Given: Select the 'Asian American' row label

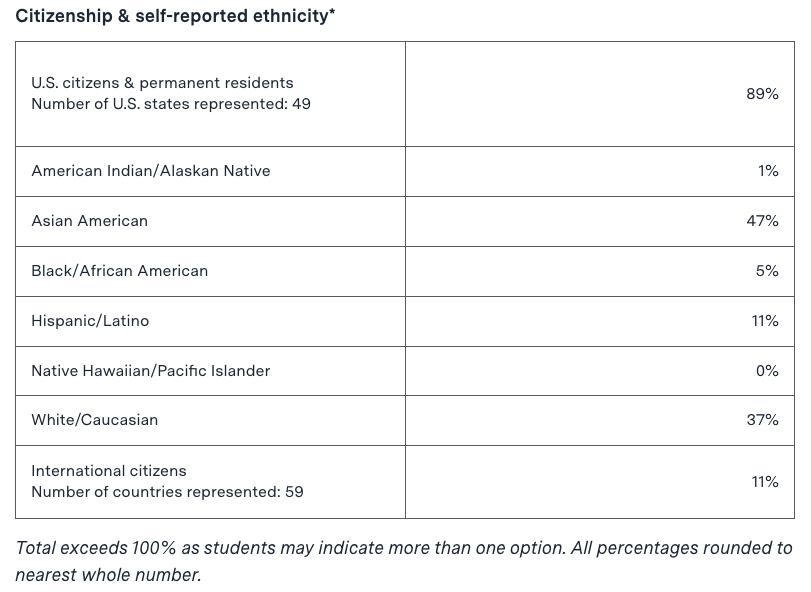Looking at the screenshot, I should 89,221.
